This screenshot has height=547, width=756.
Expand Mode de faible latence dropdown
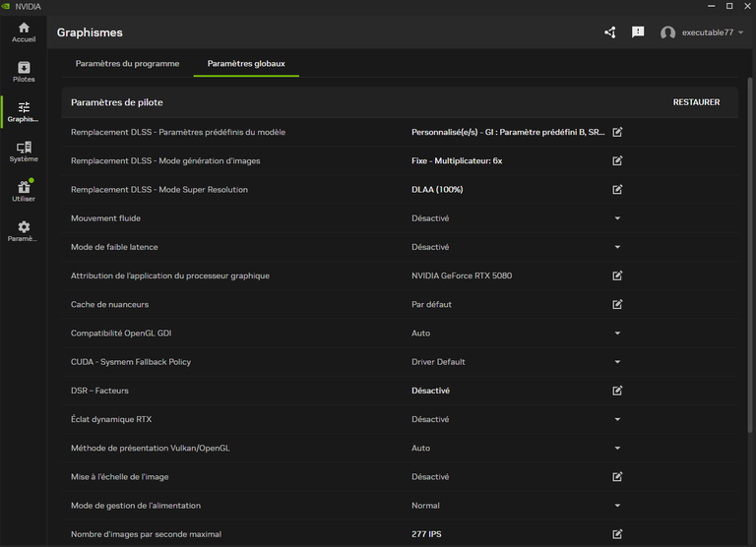617,247
